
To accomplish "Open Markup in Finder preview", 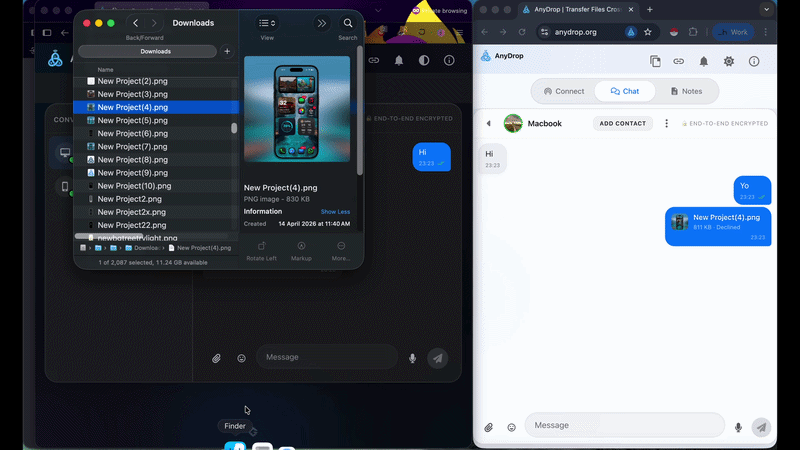I will 301,252.
